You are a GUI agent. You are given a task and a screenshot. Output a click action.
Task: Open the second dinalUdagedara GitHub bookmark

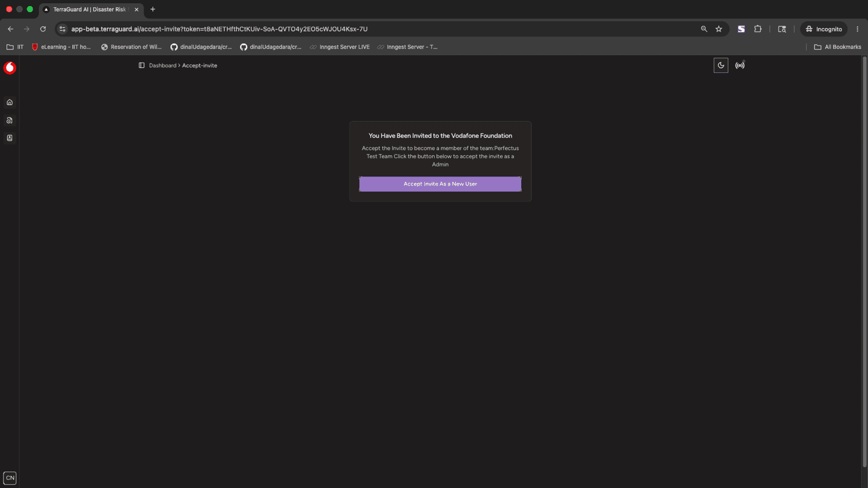(271, 47)
